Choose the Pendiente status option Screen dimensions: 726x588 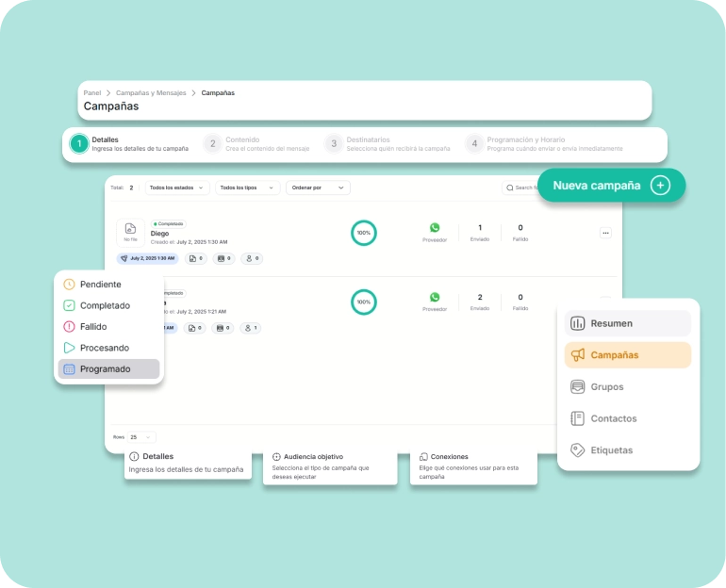(100, 285)
